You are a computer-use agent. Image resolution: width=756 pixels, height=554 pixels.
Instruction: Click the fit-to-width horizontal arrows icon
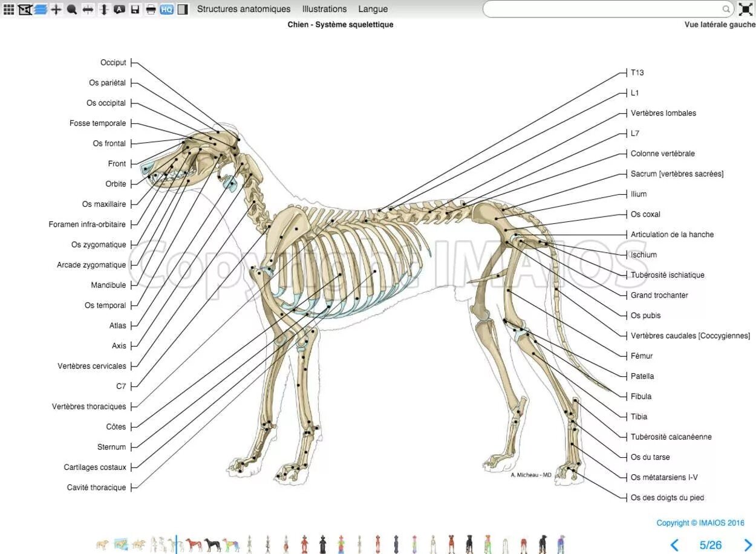point(88,9)
